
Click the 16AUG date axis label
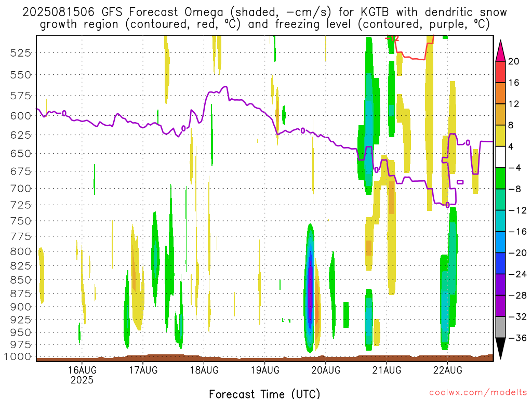tap(82, 370)
